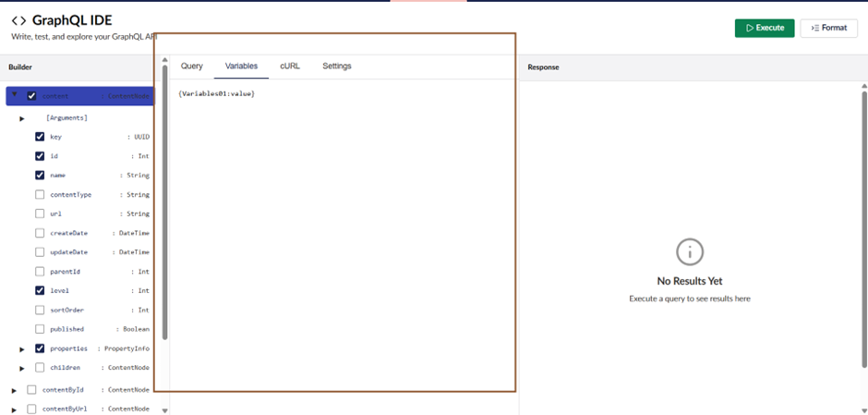Check the children ContentNode checkbox
The width and height of the screenshot is (868, 415).
[x=40, y=367]
